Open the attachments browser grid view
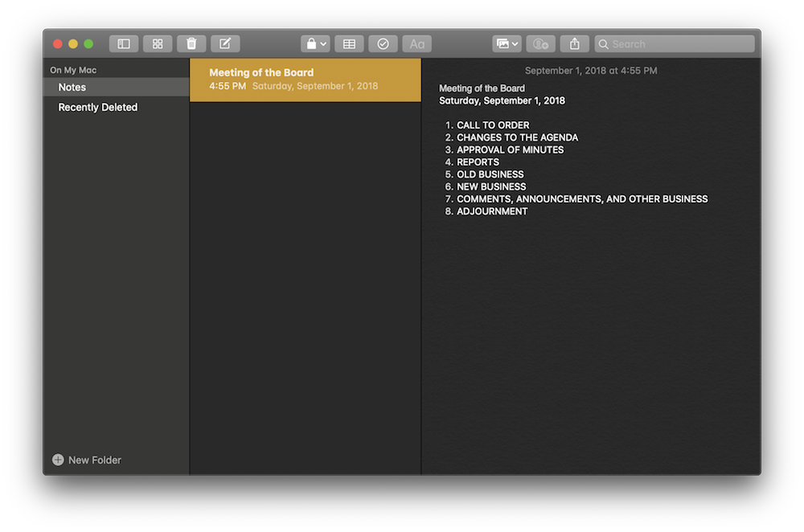Image resolution: width=804 pixels, height=532 pixels. [158, 44]
